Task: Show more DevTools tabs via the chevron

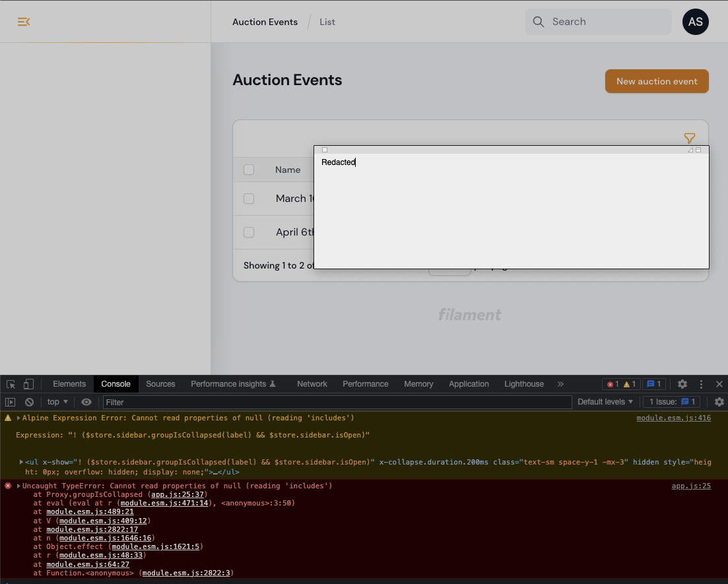Action: [x=560, y=384]
